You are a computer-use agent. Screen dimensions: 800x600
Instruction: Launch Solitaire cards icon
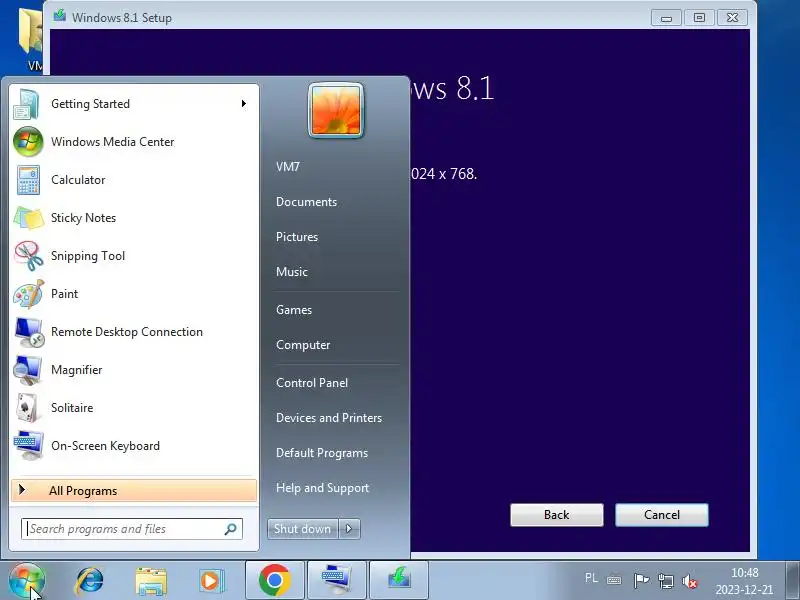coord(27,408)
